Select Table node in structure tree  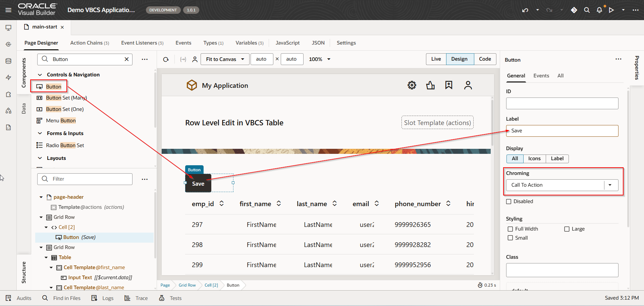coord(65,257)
